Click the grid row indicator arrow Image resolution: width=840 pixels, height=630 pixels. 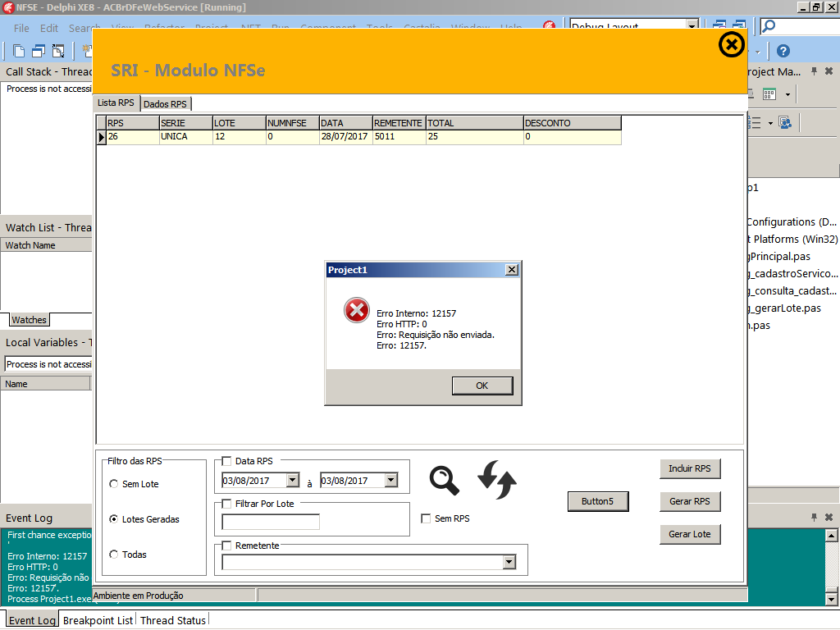point(101,137)
